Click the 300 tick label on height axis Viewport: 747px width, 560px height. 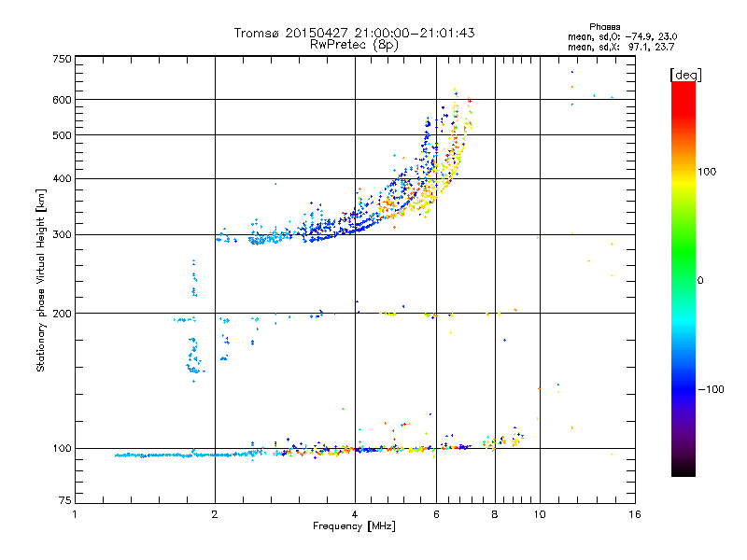coord(62,234)
